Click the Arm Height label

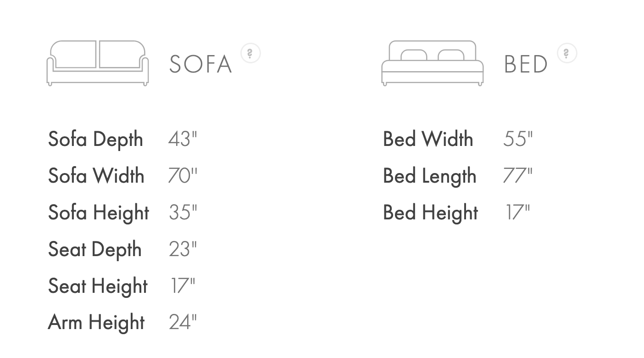(x=96, y=322)
